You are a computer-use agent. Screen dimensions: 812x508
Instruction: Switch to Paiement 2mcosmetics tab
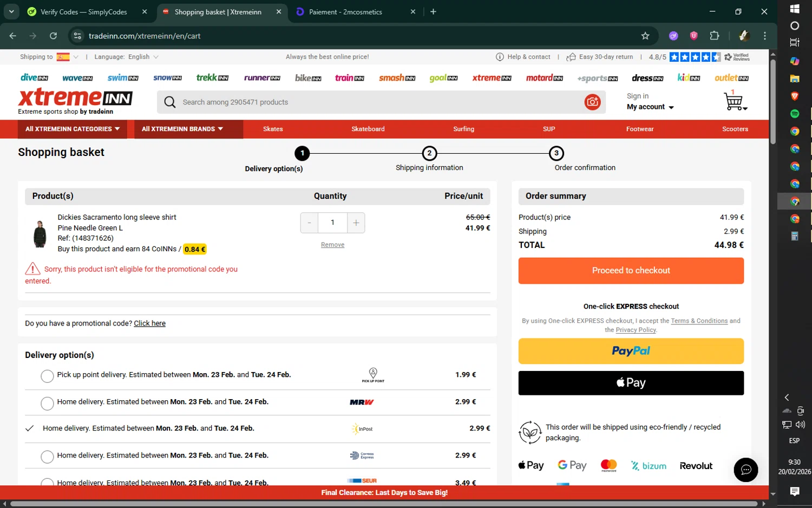click(x=355, y=11)
